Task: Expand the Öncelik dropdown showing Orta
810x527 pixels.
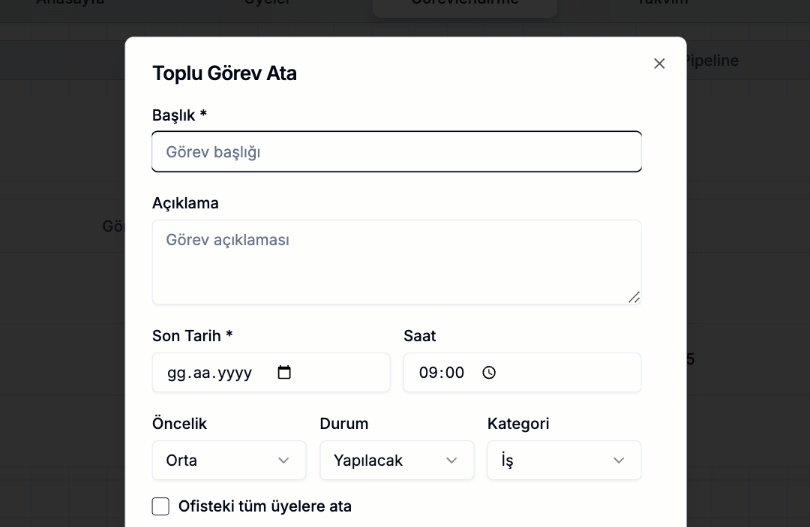Action: [x=229, y=460]
